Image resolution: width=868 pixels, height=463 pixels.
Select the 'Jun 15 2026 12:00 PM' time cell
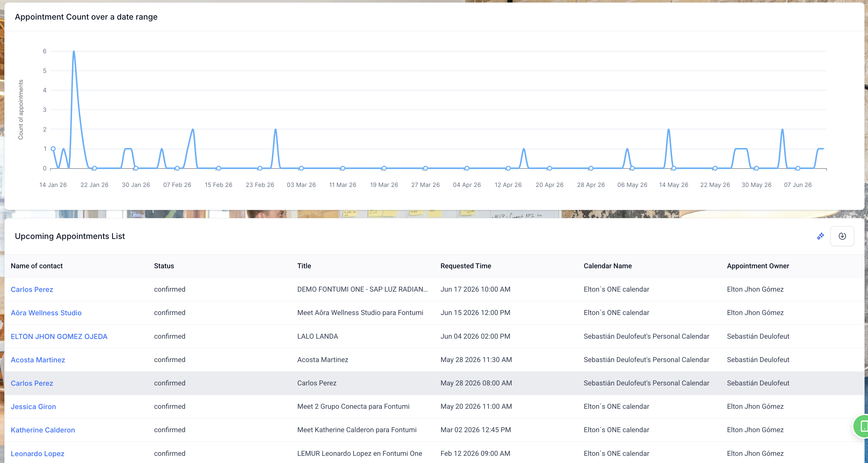click(x=475, y=313)
